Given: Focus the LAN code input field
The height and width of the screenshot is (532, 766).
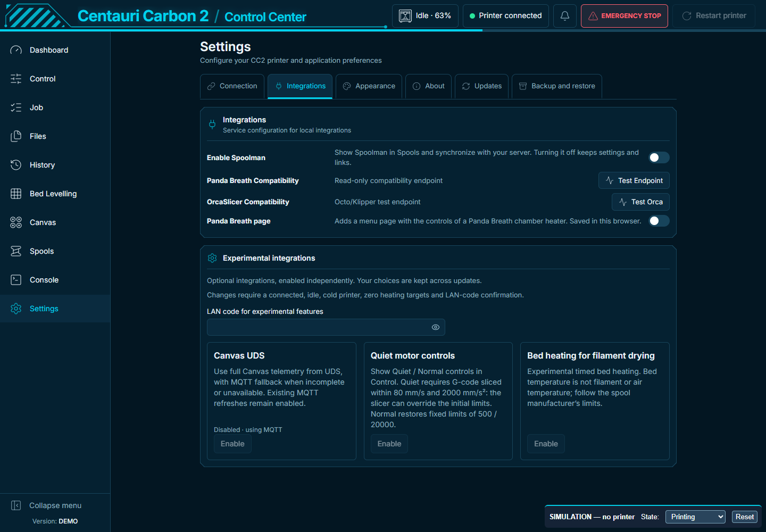Looking at the screenshot, I should [326, 327].
